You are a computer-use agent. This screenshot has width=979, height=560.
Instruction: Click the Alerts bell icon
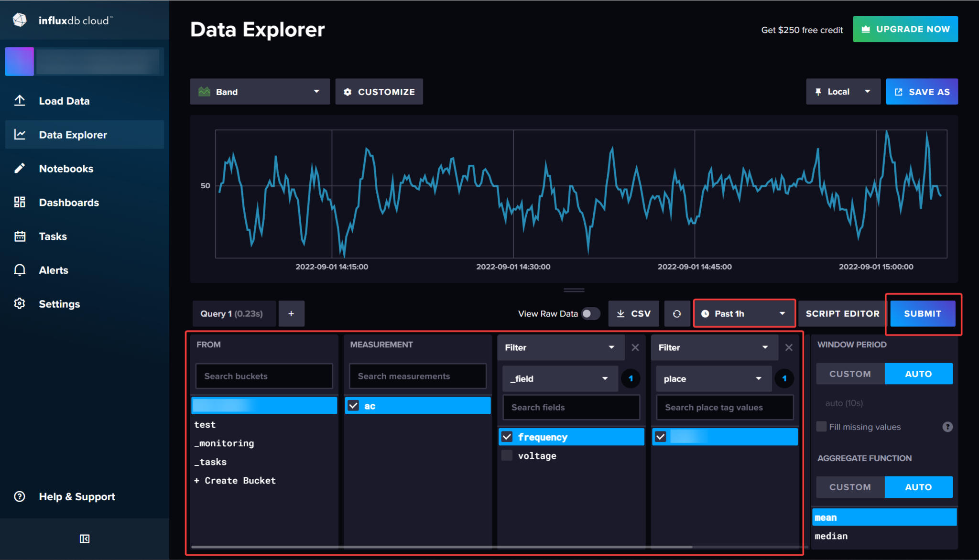point(20,270)
